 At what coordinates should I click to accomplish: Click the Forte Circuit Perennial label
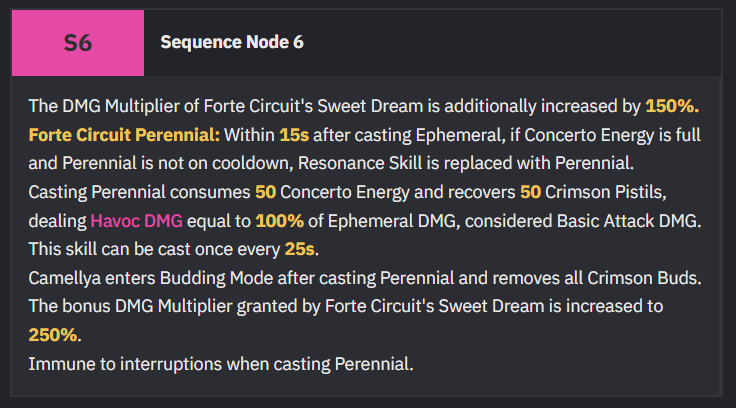(x=124, y=135)
